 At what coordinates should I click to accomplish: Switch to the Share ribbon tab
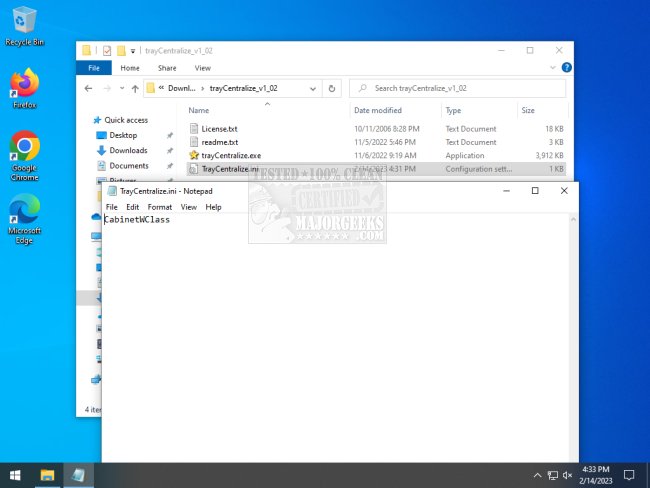tap(166, 68)
